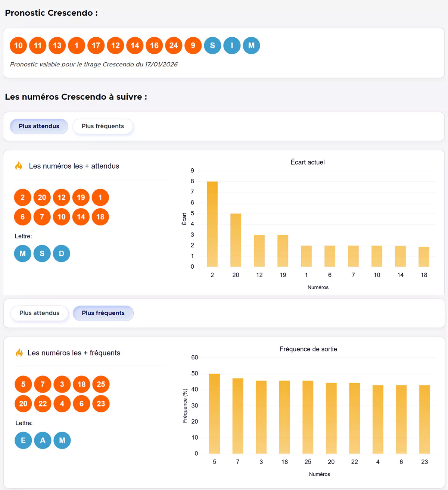Click orange ball 25 in most-frequent numbers
The image size is (448, 490).
(x=101, y=384)
